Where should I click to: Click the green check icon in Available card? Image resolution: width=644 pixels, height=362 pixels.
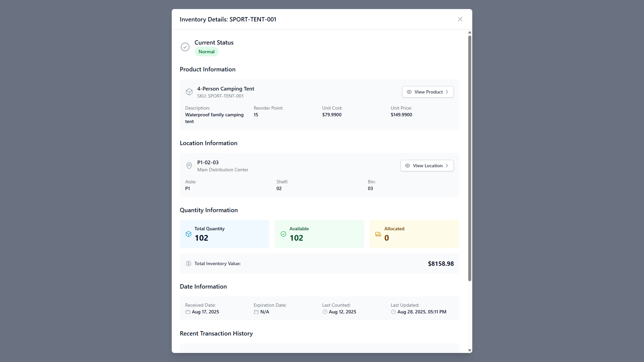coord(283,234)
